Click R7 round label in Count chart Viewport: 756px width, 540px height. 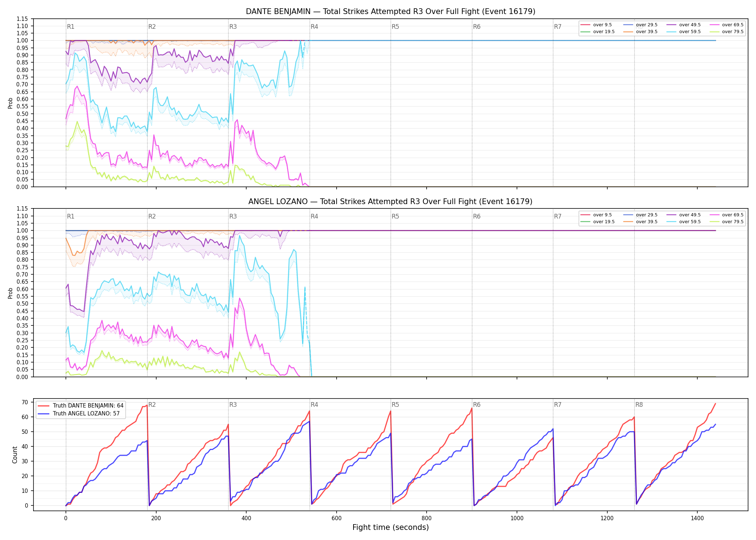pos(558,405)
